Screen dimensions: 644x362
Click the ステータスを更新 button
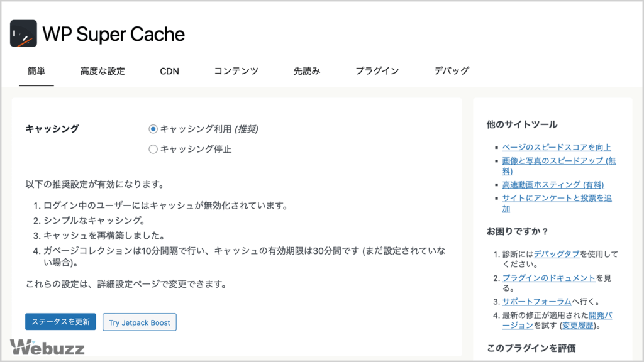coord(60,322)
